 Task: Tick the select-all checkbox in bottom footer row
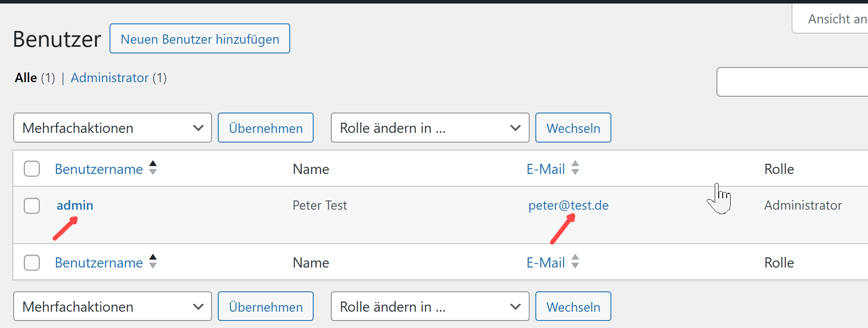click(x=32, y=262)
